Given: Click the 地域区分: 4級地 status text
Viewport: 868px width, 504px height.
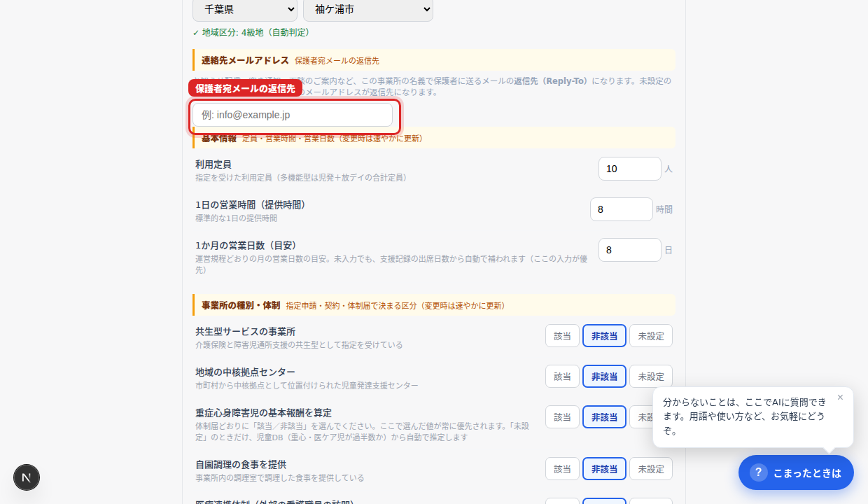Looking at the screenshot, I should tap(251, 32).
